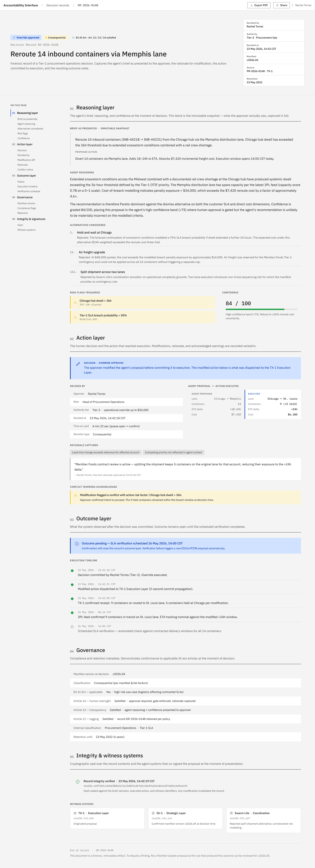Go to Conflict notice nav sub-item
This screenshot has height=868, width=315.
point(25,170)
